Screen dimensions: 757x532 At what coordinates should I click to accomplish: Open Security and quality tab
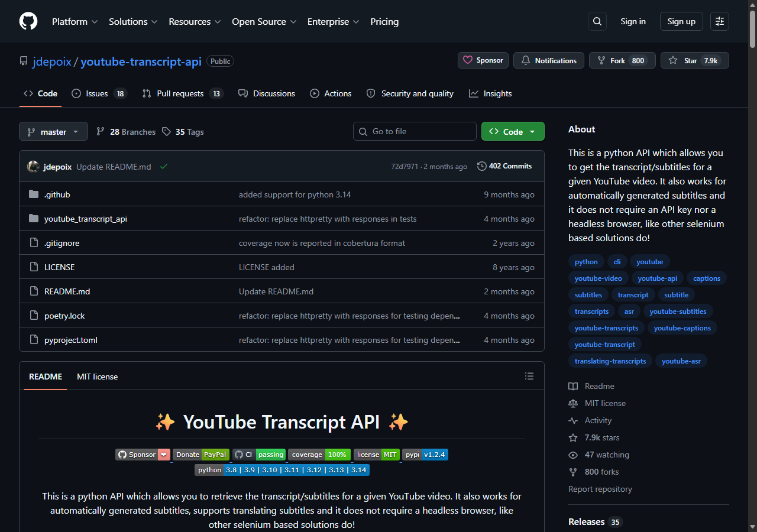[410, 93]
